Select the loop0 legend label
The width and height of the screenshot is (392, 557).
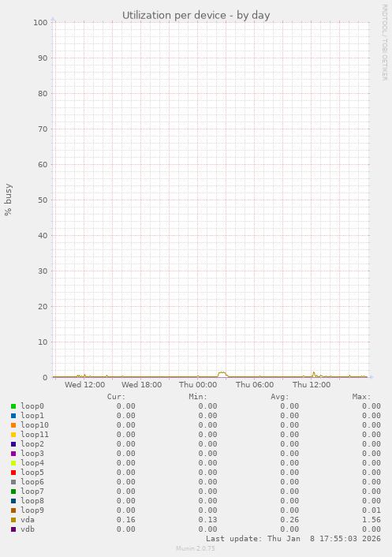[32, 406]
